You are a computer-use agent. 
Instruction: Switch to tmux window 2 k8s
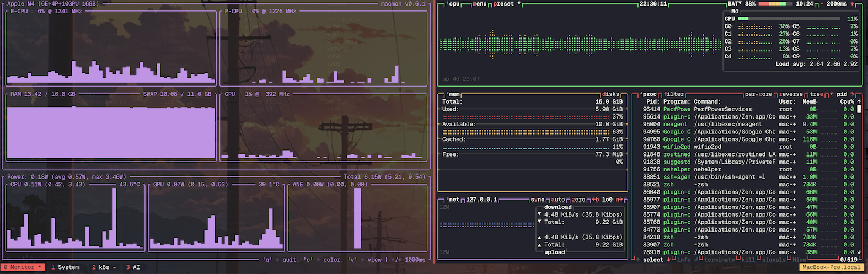104,267
